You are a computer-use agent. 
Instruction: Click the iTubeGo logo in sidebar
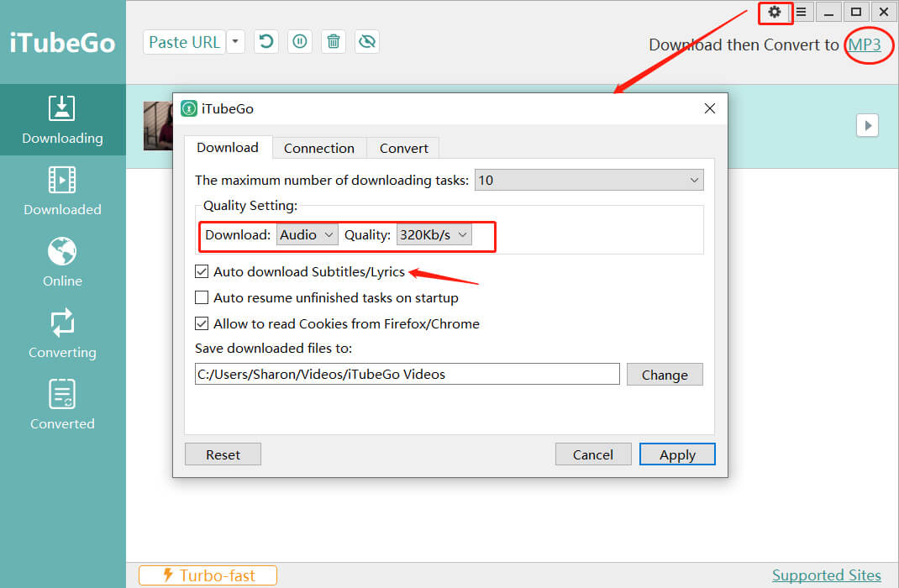pos(62,43)
